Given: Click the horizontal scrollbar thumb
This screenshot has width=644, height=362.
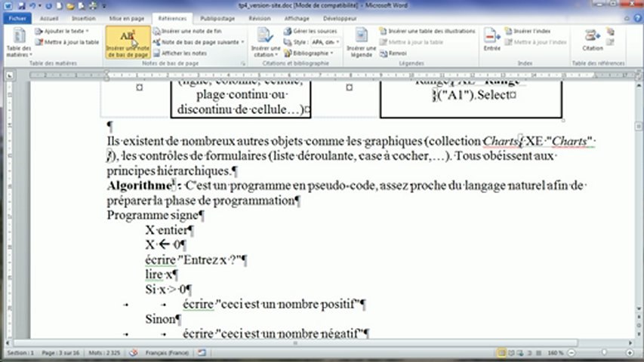Looking at the screenshot, I should (295, 343).
